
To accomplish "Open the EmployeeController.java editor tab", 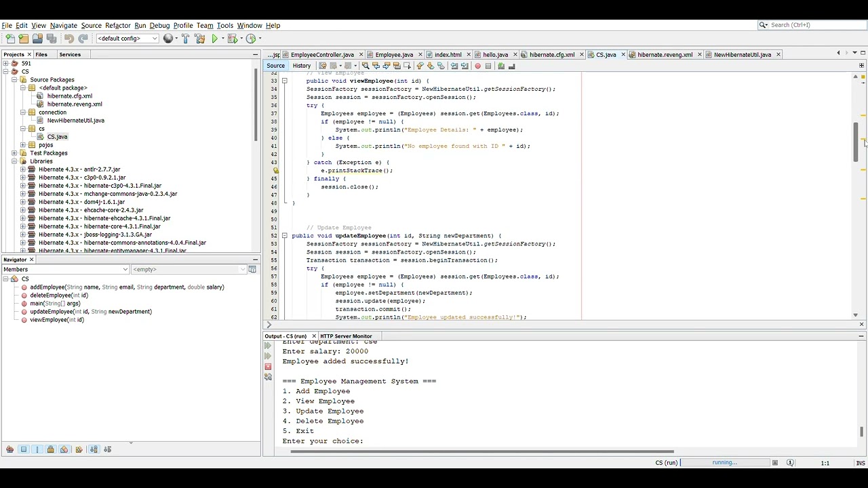I will (322, 54).
